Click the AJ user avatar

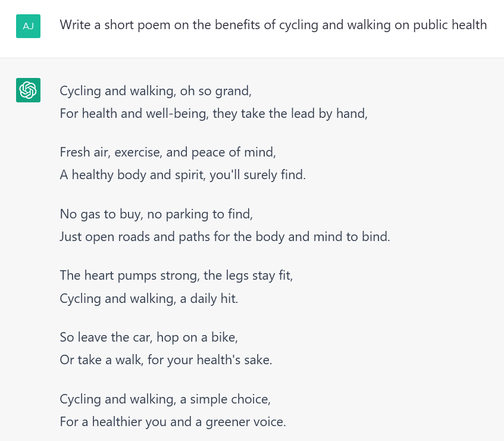click(28, 26)
